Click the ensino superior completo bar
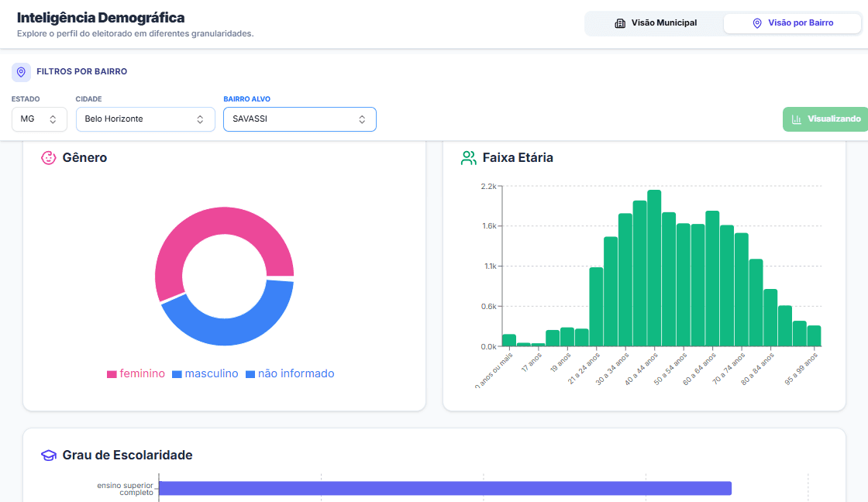The image size is (868, 502). pyautogui.click(x=445, y=488)
